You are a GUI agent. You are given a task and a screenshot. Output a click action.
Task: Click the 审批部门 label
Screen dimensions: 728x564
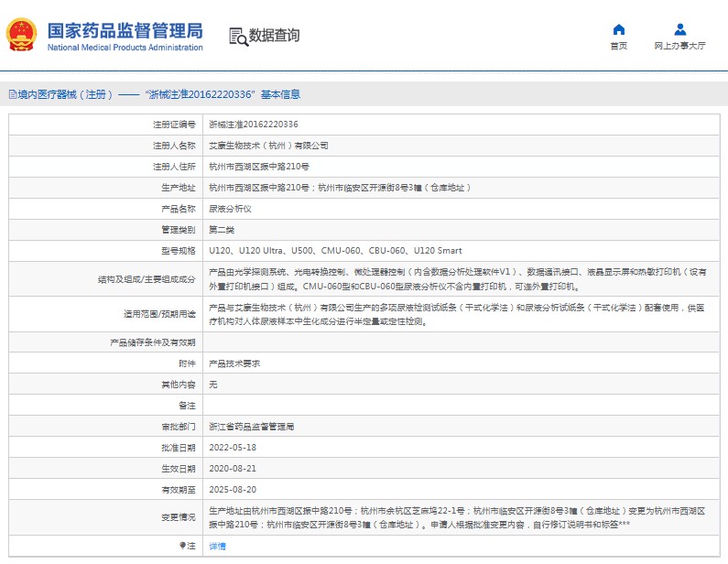tap(179, 427)
